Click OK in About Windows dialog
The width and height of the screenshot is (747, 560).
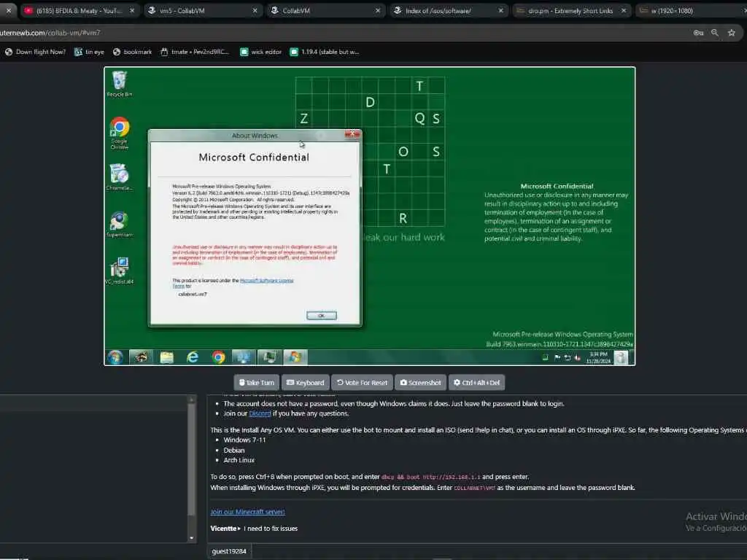(x=322, y=316)
